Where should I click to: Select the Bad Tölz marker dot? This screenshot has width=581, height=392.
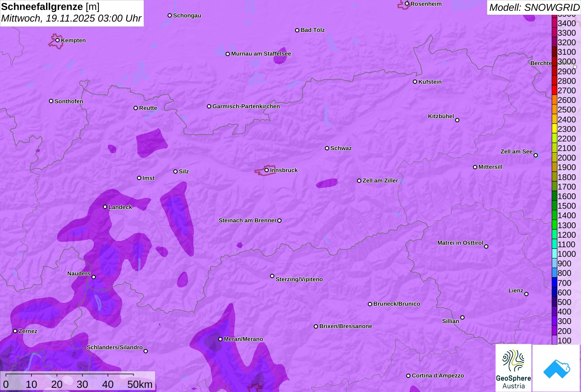297,30
